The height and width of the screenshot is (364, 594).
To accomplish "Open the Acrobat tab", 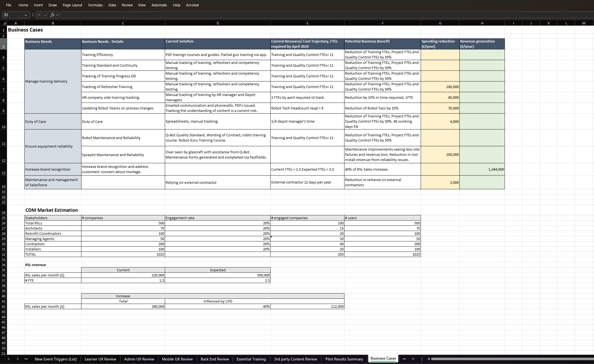I will pyautogui.click(x=193, y=5).
